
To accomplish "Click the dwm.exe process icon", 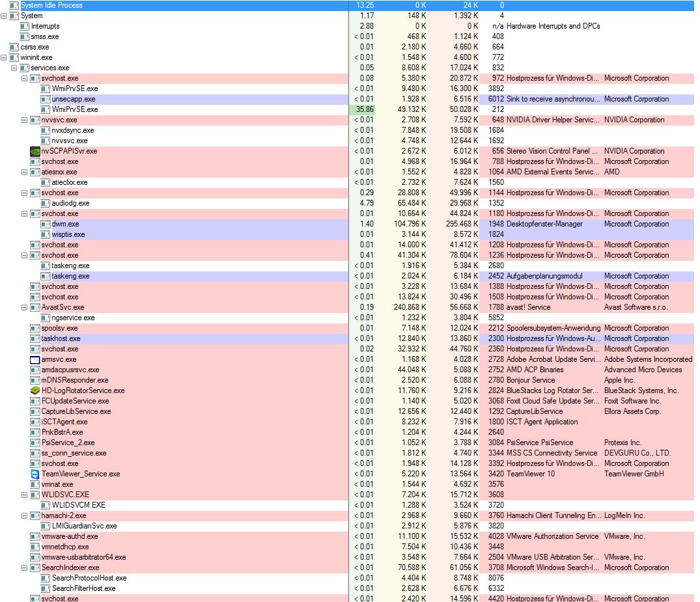I will click(45, 224).
